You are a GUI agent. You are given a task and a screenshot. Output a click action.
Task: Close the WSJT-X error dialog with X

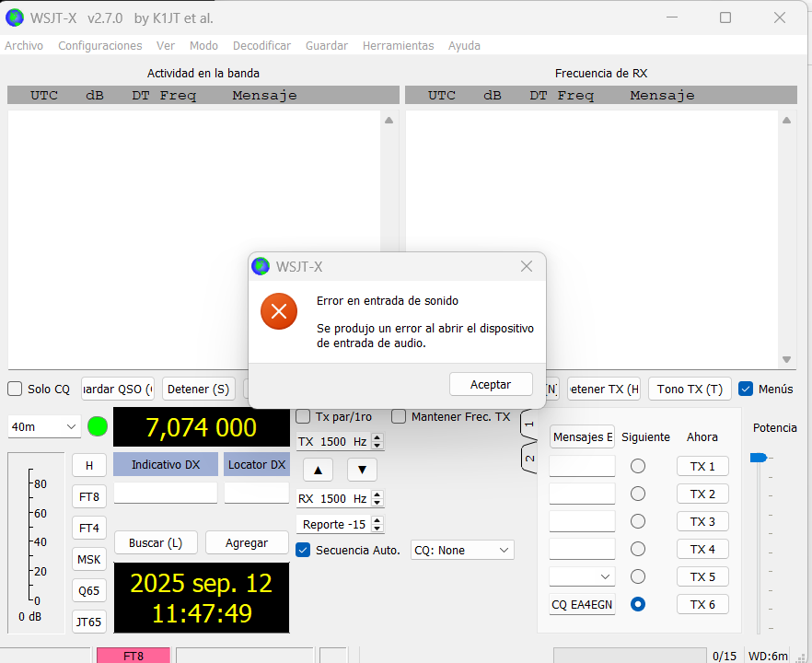pos(527,266)
